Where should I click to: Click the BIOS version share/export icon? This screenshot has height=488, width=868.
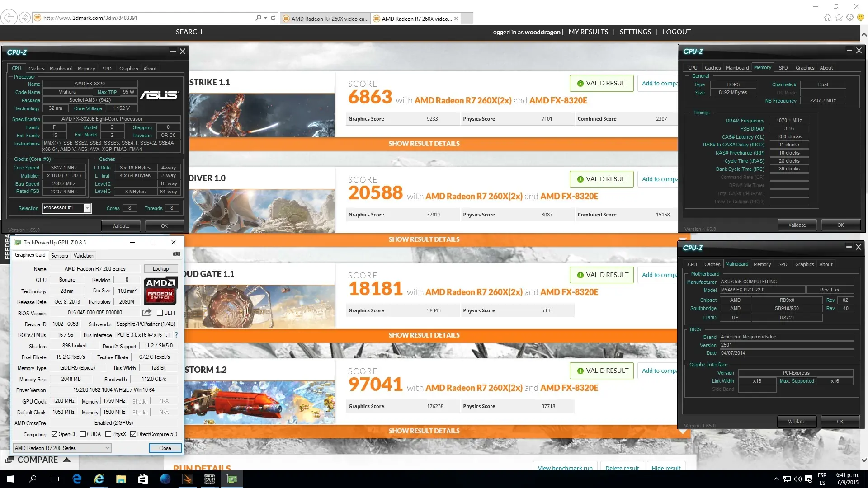146,313
